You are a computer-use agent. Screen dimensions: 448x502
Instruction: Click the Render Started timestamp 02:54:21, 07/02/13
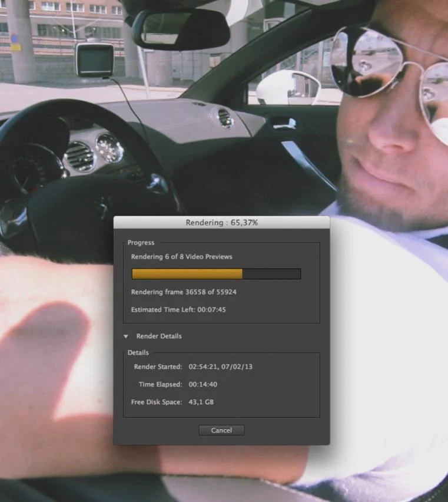pos(220,366)
